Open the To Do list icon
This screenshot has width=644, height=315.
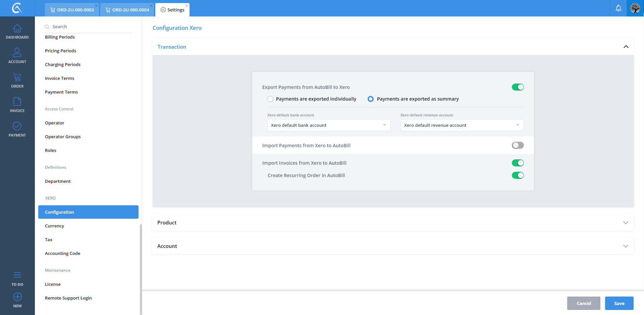[17, 275]
